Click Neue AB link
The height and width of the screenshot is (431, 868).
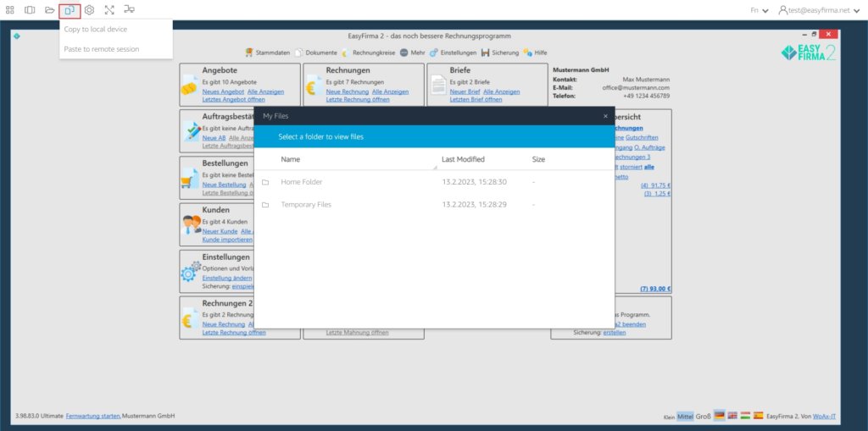[x=214, y=138]
